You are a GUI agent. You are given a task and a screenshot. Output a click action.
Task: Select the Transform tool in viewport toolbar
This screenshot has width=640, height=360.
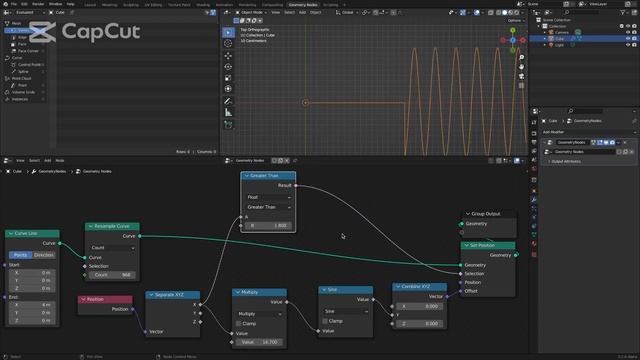click(x=228, y=89)
